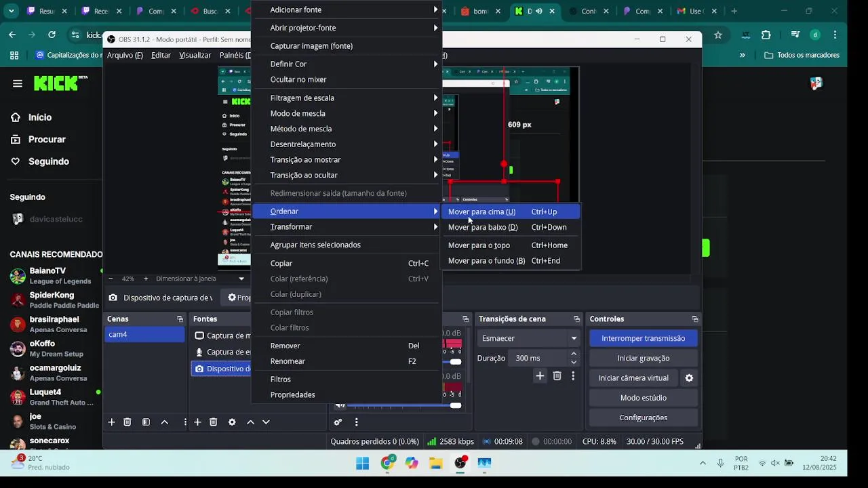Open source properties gear in Fontes toolbar
This screenshot has height=488, width=868.
[x=232, y=422]
